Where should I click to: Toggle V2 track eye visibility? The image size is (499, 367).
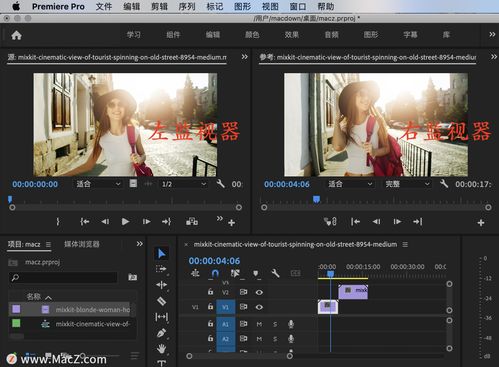tap(259, 292)
